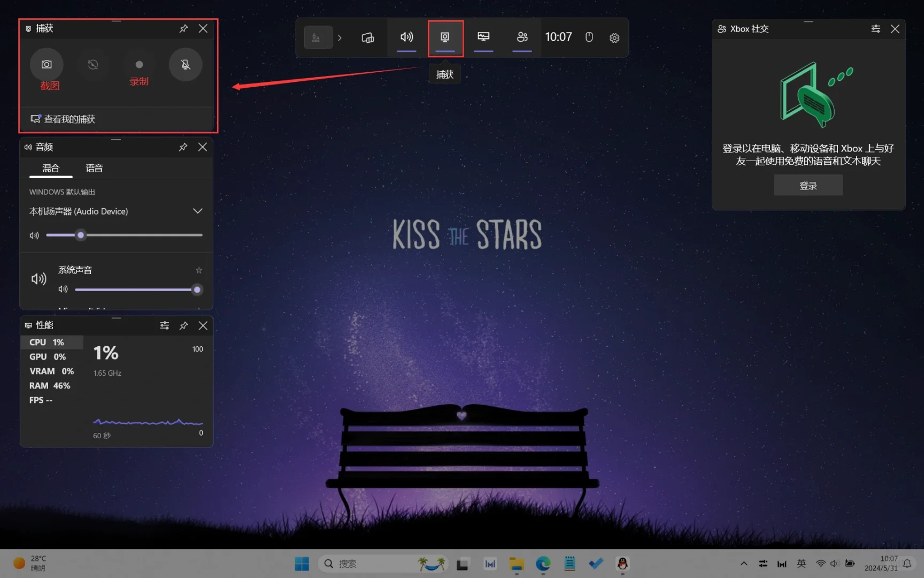The height and width of the screenshot is (578, 924).
Task: Show hidden system tray icons
Action: (x=744, y=564)
